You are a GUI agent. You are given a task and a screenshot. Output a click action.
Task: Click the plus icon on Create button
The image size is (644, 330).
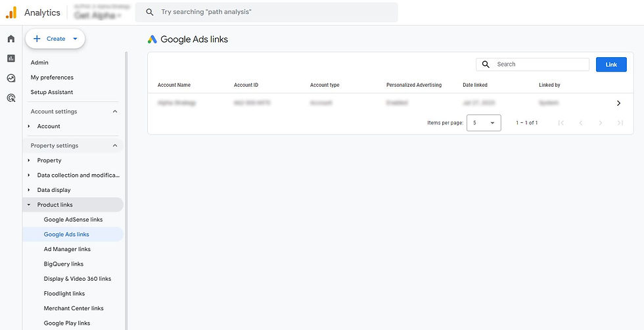click(x=37, y=39)
